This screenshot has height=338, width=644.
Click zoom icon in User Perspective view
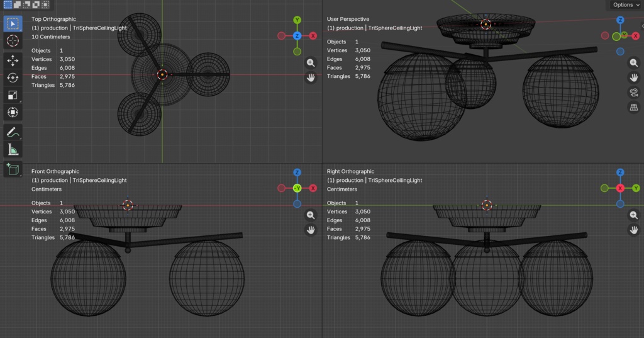pos(634,62)
